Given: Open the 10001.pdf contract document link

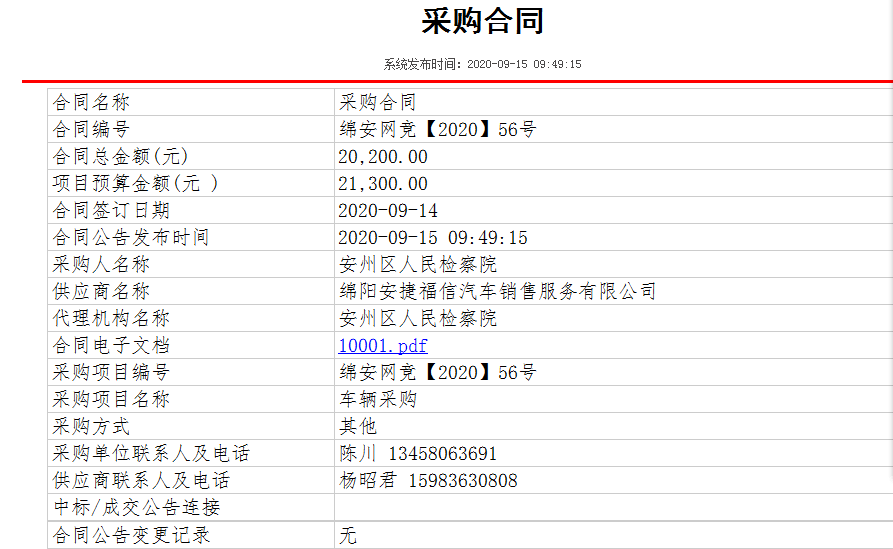Looking at the screenshot, I should click(382, 346).
